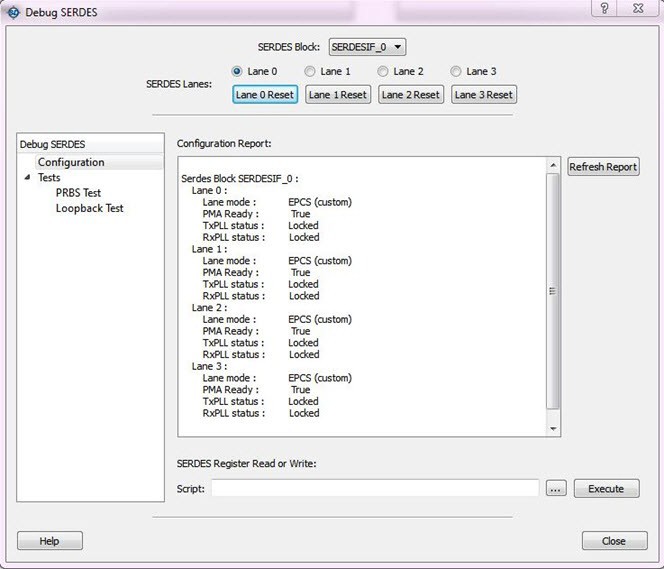Screen dimensions: 664x569
Task: Run the script with Execute
Action: (606, 489)
